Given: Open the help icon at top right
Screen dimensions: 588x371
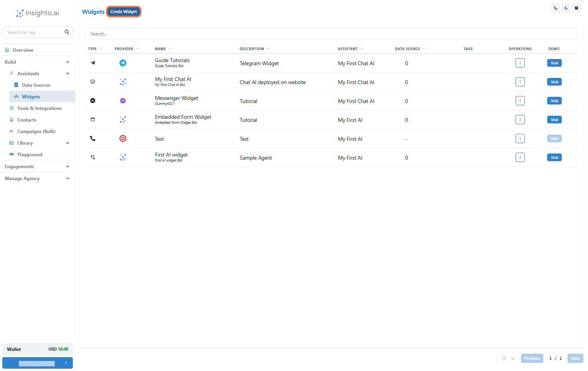Looking at the screenshot, I should pyautogui.click(x=576, y=8).
